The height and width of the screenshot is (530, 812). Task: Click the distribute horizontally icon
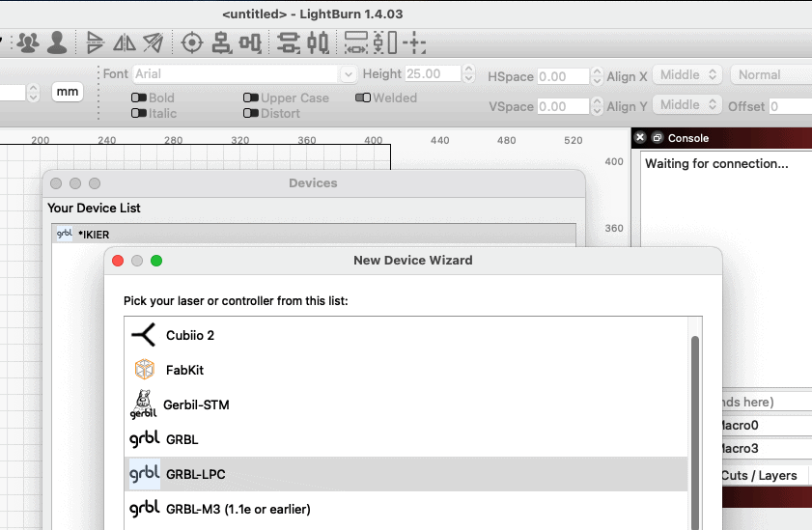(x=318, y=42)
